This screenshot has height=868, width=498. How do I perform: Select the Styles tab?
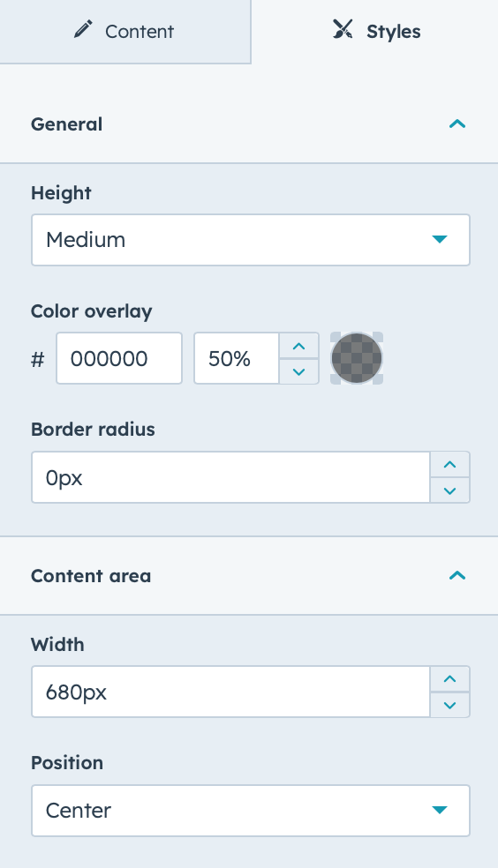[375, 32]
